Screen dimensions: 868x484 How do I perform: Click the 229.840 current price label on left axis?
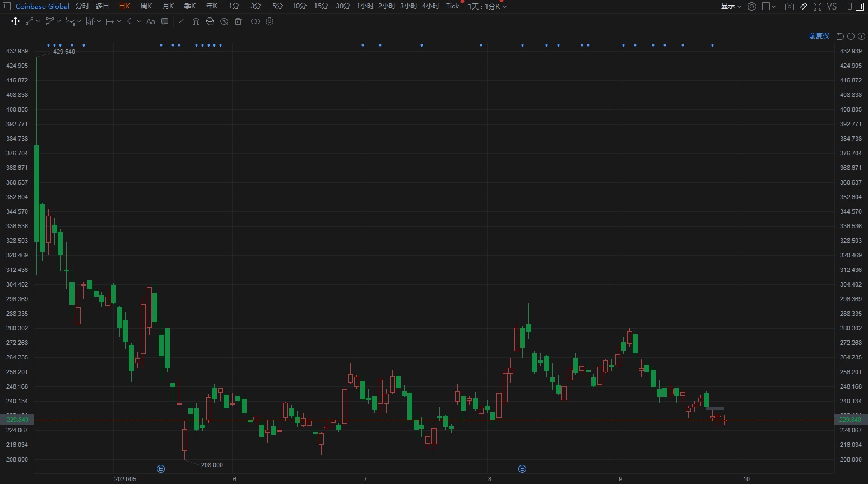[17, 420]
